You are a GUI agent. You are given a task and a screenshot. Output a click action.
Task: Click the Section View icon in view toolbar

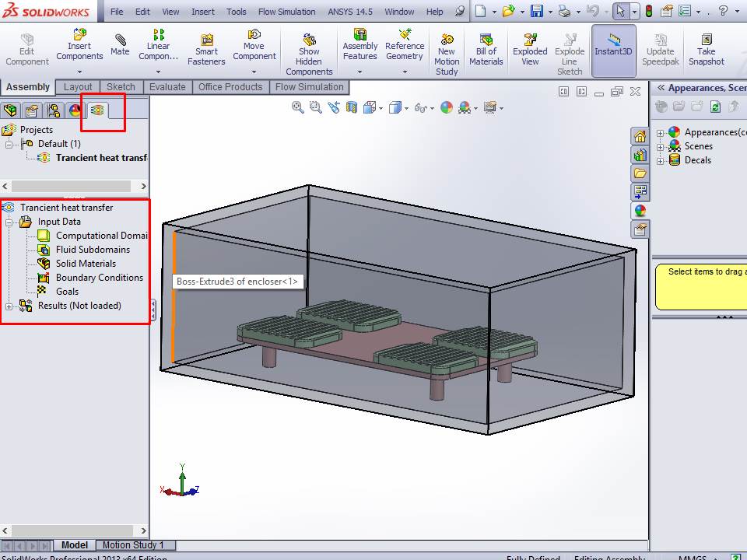352,107
